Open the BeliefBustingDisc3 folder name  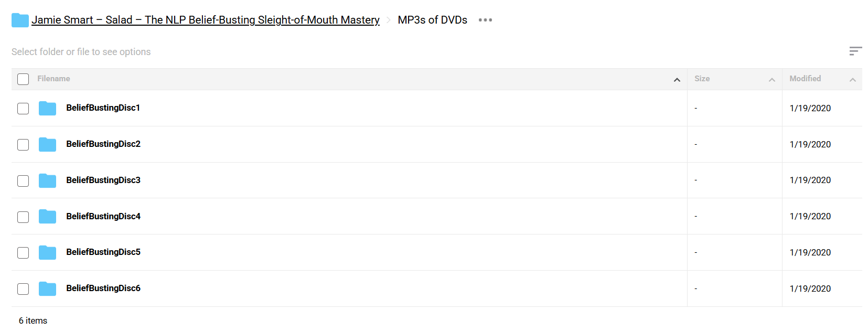(x=103, y=180)
